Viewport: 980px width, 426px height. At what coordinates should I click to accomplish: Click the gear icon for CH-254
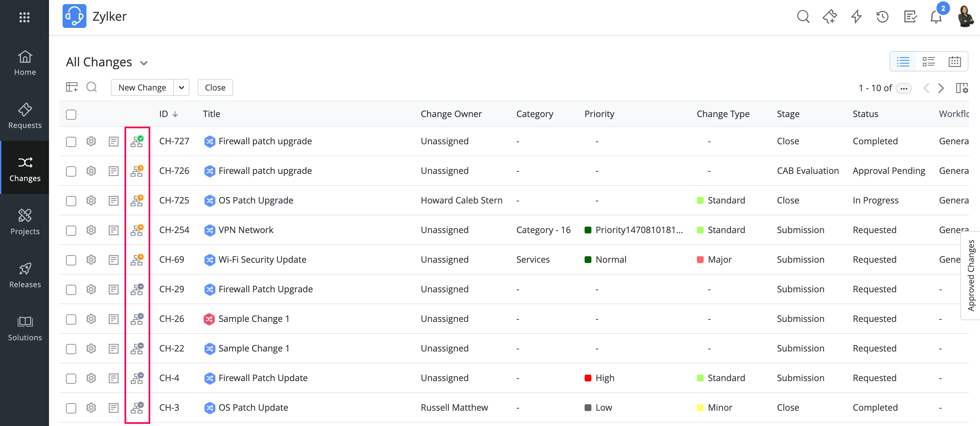coord(91,230)
